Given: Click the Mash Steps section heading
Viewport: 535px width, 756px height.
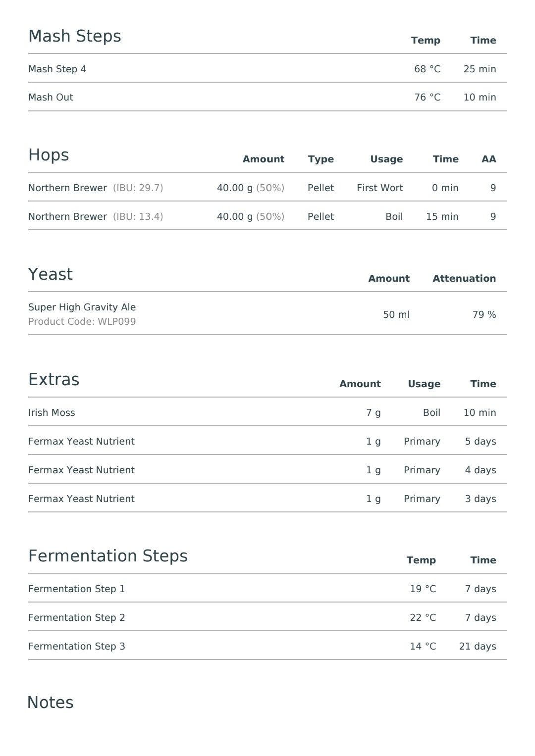Looking at the screenshot, I should coord(75,37).
